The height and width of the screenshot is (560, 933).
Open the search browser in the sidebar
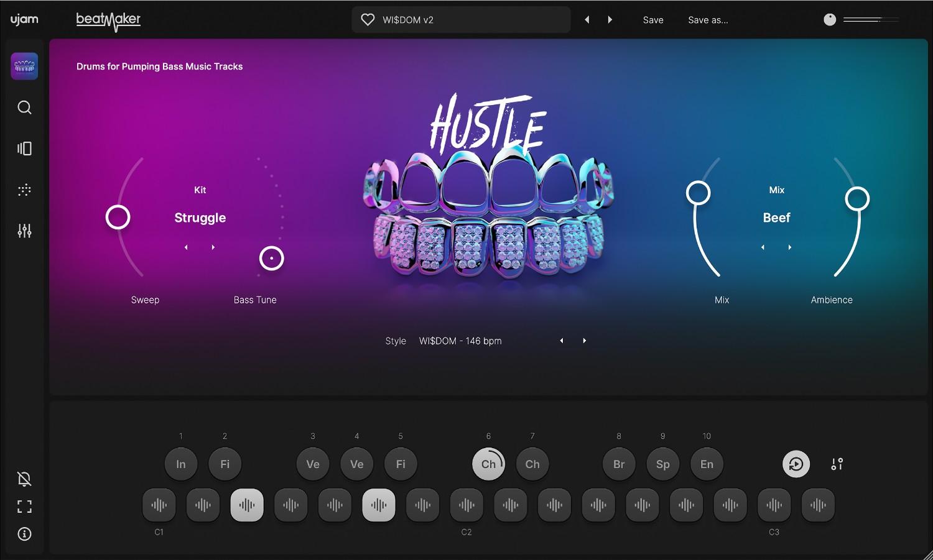pyautogui.click(x=24, y=107)
